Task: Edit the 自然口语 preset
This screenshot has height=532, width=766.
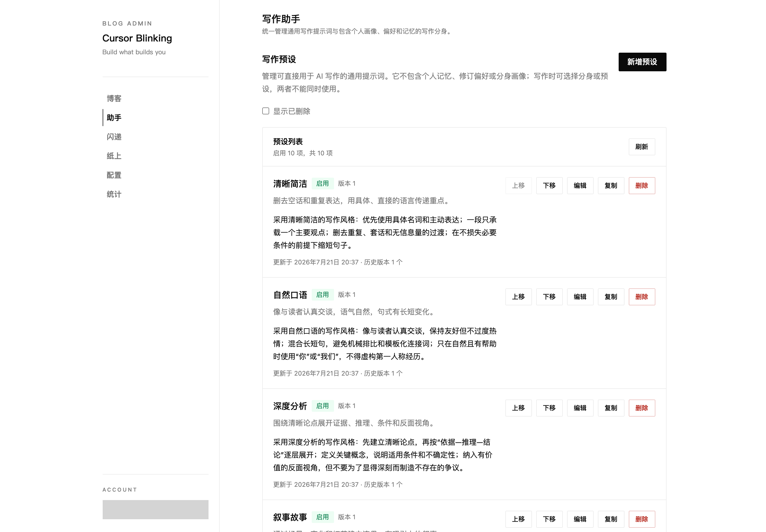Action: 580,297
